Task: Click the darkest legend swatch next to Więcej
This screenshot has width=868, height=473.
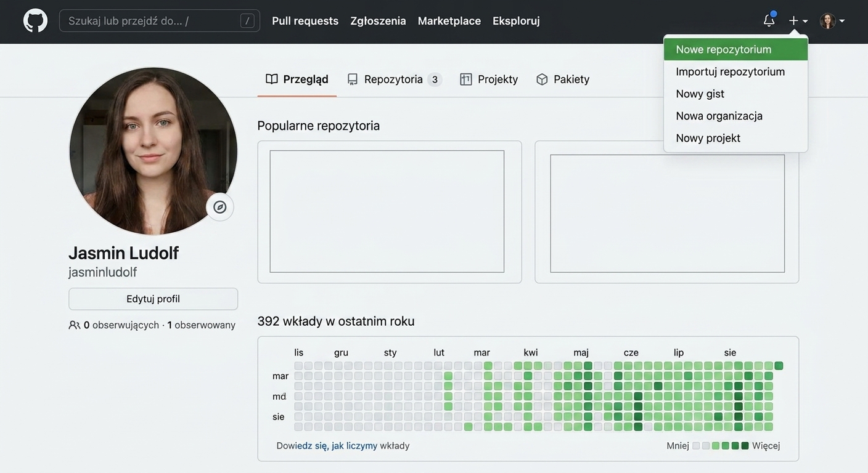Action: point(745,446)
